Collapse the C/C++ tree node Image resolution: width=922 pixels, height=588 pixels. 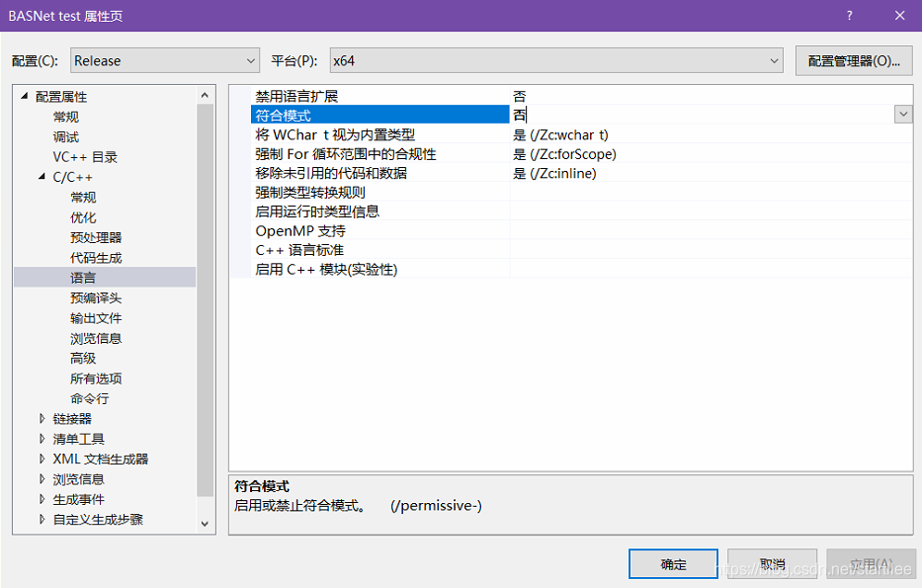click(42, 176)
